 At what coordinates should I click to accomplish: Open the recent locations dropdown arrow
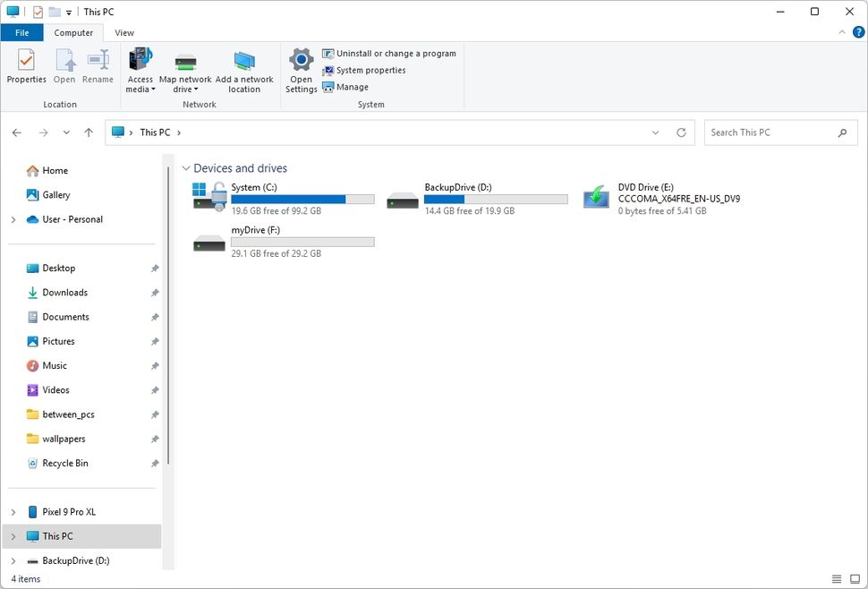pyautogui.click(x=66, y=132)
